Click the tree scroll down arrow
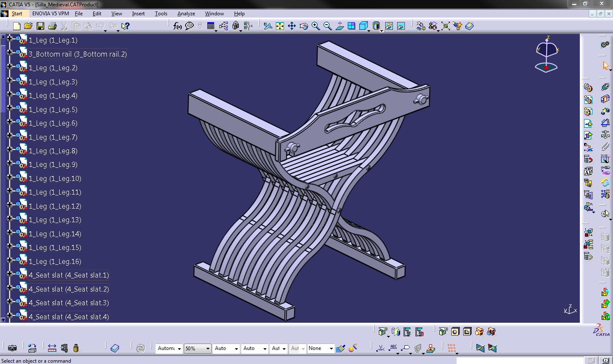The image size is (613, 364). (3, 319)
